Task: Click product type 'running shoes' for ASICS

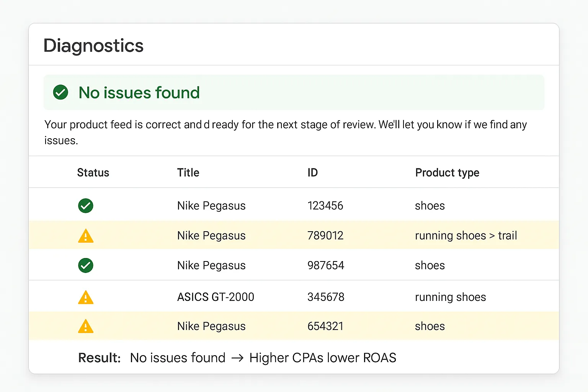Action: click(x=451, y=297)
